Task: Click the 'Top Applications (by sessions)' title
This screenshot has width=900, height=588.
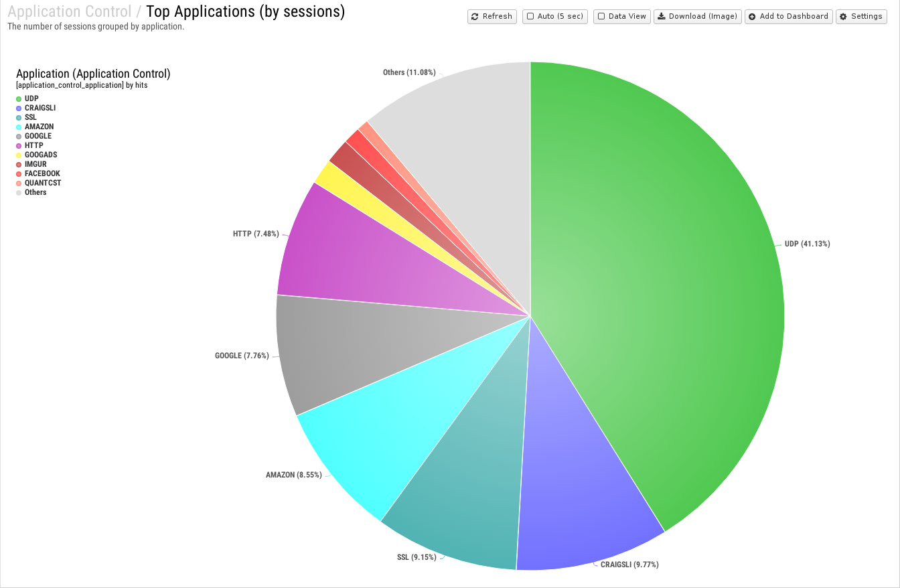Action: (x=245, y=11)
